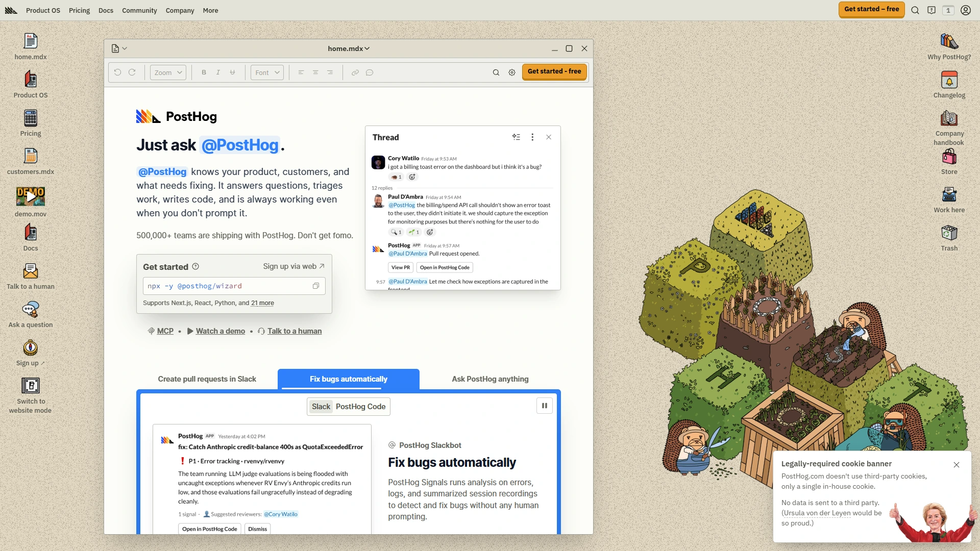Click the undo icon in editor toolbar
The width and height of the screenshot is (980, 551).
[117, 72]
